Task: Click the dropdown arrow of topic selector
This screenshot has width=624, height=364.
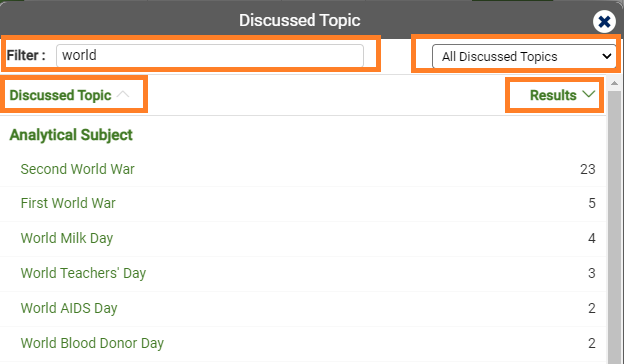Action: 606,56
